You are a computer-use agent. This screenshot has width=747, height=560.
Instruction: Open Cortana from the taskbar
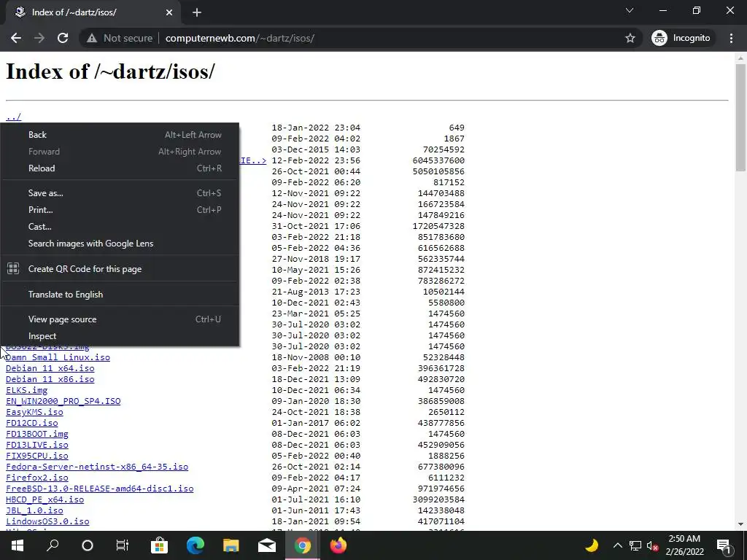pyautogui.click(x=88, y=545)
